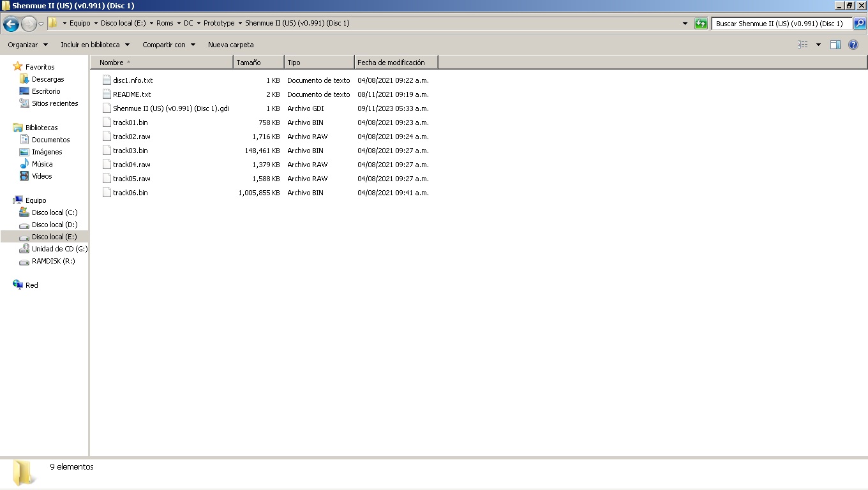Expand arrow after Equipo breadcrumb
868x490 pixels.
tap(96, 23)
